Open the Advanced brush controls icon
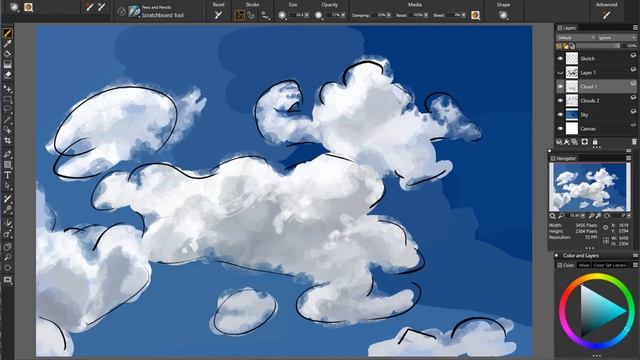Screen dimensions: 640x360 point(607,15)
